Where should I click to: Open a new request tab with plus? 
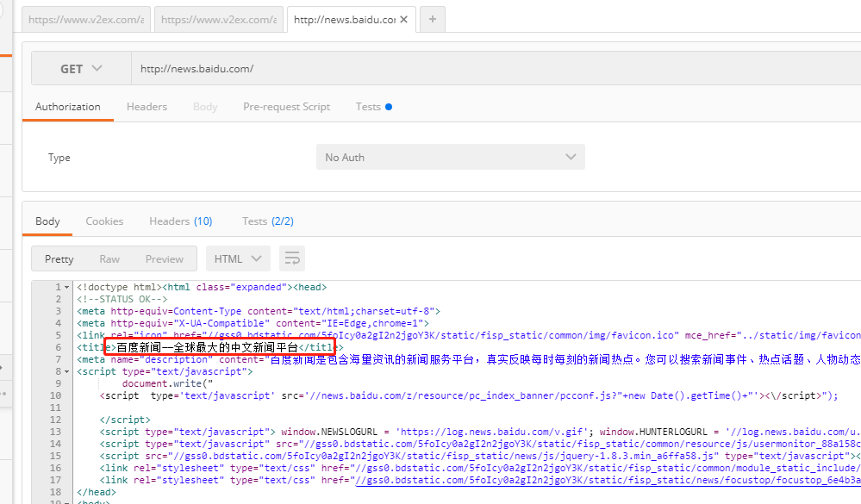click(433, 19)
